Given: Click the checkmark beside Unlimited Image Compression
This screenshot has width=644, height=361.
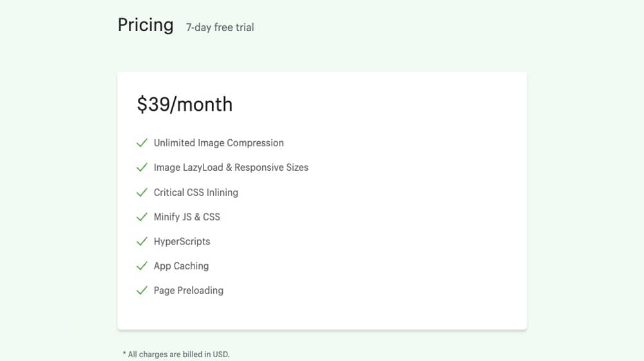Looking at the screenshot, I should point(142,142).
